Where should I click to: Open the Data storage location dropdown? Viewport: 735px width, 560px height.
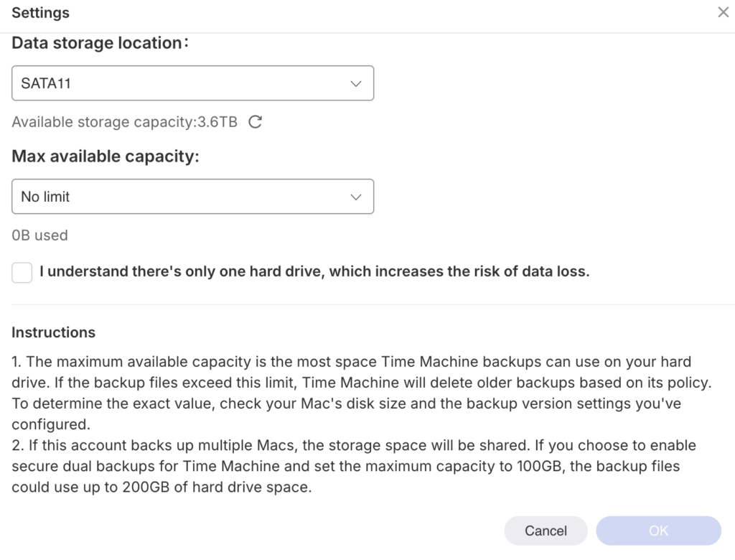pyautogui.click(x=192, y=83)
